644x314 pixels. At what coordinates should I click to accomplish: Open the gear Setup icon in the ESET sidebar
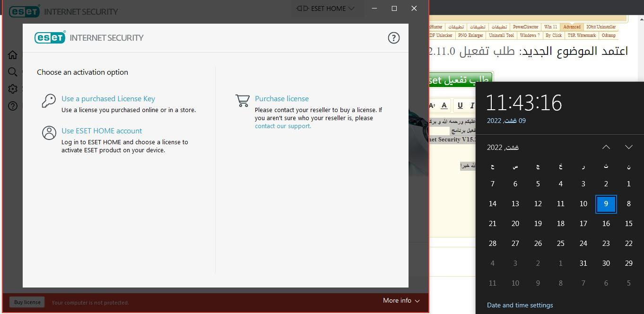13,89
